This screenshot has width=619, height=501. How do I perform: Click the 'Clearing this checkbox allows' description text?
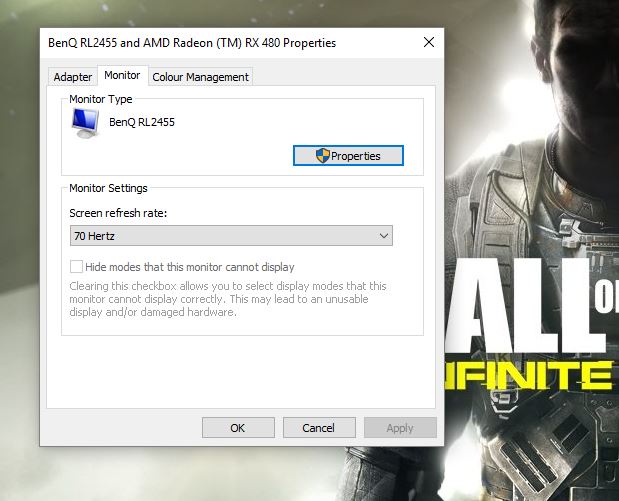click(228, 299)
